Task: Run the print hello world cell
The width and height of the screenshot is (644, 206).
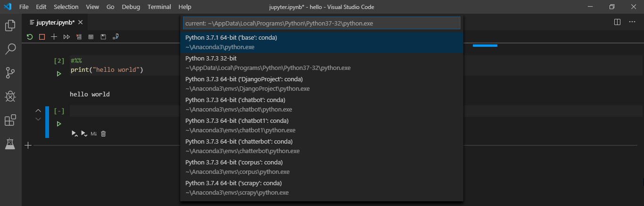Action: [x=59, y=74]
